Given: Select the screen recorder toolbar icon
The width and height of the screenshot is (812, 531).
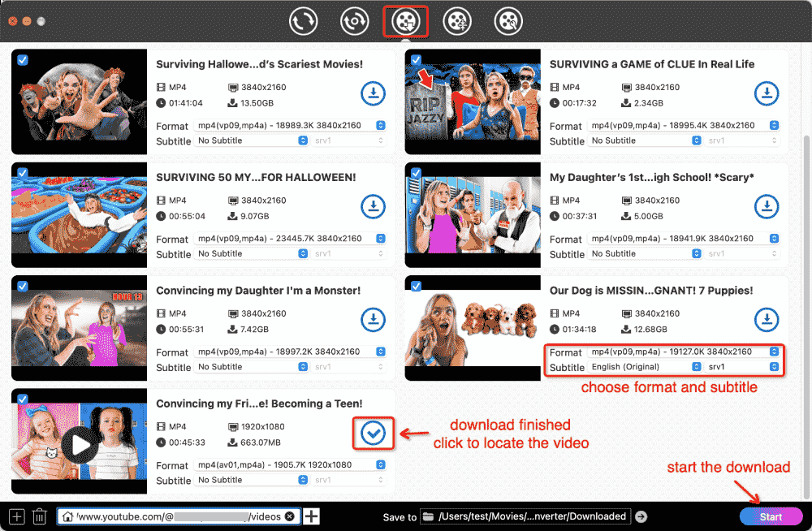Looking at the screenshot, I should 354,21.
